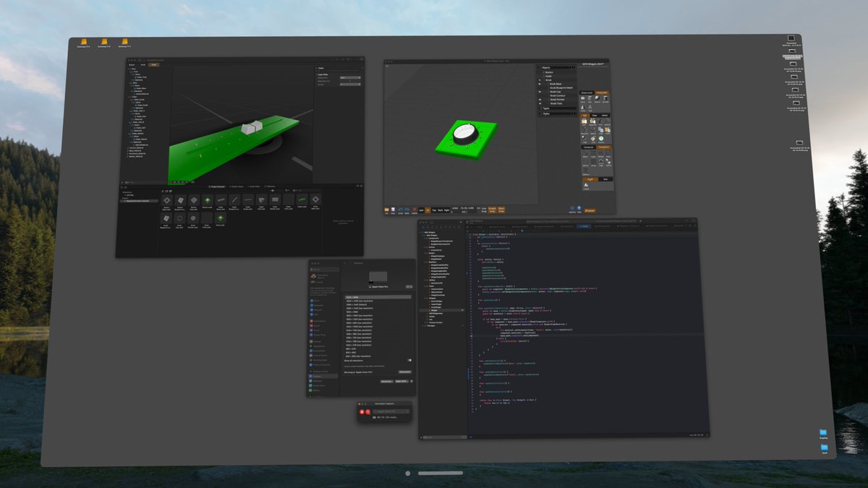
Task: Switch to Split view layout
Action: pyautogui.click(x=421, y=210)
